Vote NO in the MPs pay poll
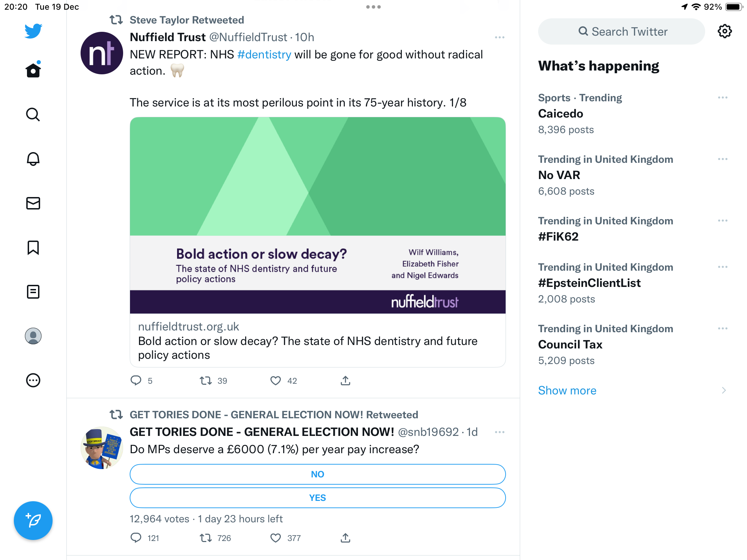The image size is (747, 560). pos(317,474)
